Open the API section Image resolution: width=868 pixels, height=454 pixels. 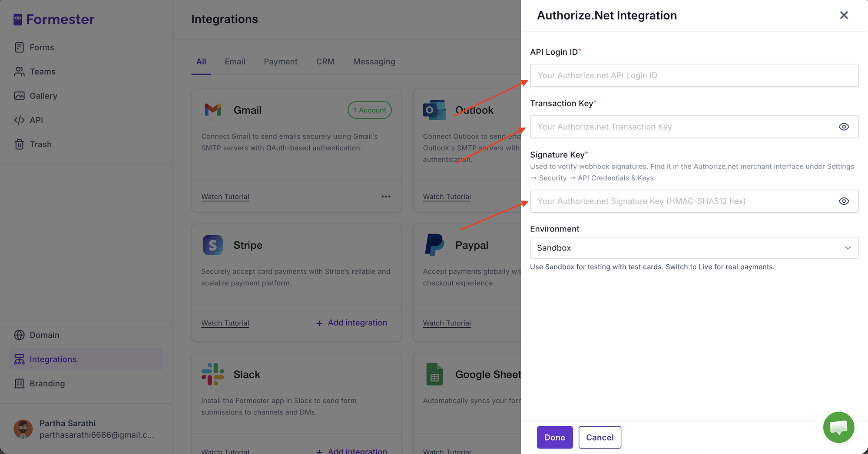pyautogui.click(x=36, y=120)
